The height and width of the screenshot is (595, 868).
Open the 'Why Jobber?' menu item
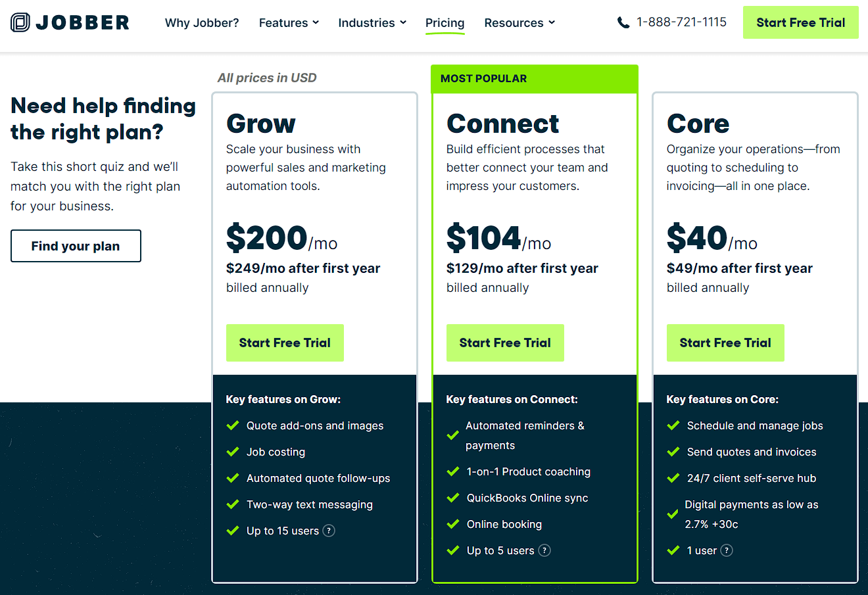(201, 22)
